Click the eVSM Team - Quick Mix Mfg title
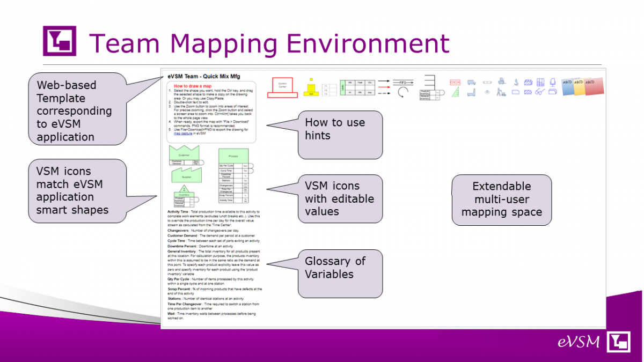644x362 pixels. coord(203,76)
